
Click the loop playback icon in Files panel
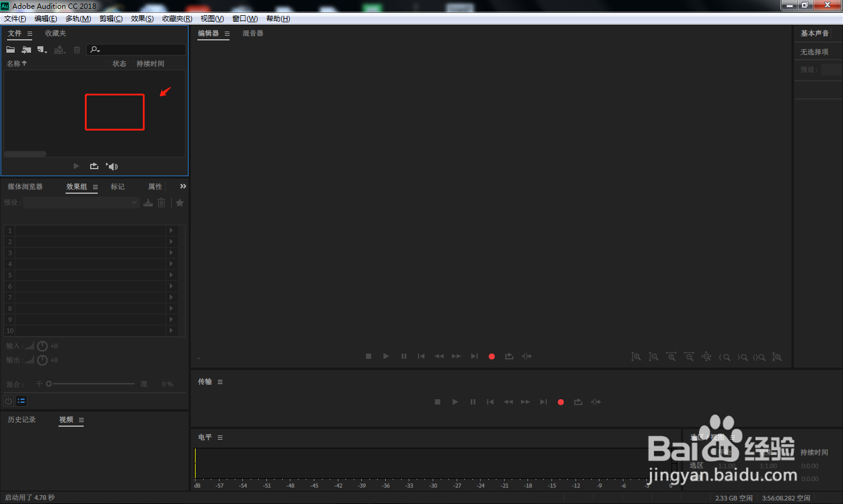click(94, 166)
